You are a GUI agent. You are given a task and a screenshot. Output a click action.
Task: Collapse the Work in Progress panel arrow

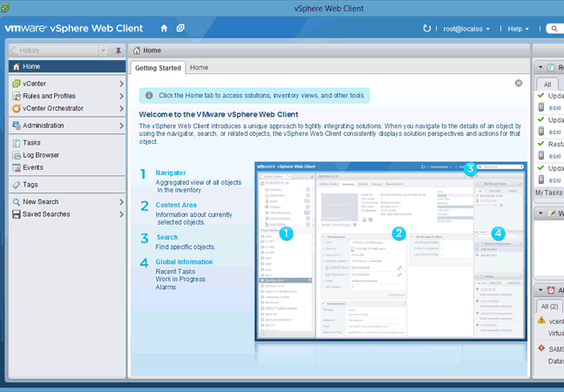540,213
